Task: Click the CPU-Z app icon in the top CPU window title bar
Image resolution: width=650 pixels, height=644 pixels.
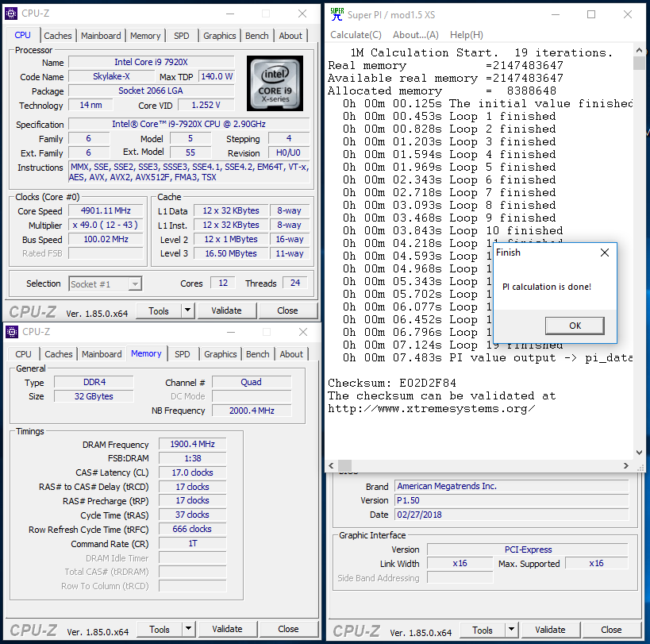Action: pos(11,13)
